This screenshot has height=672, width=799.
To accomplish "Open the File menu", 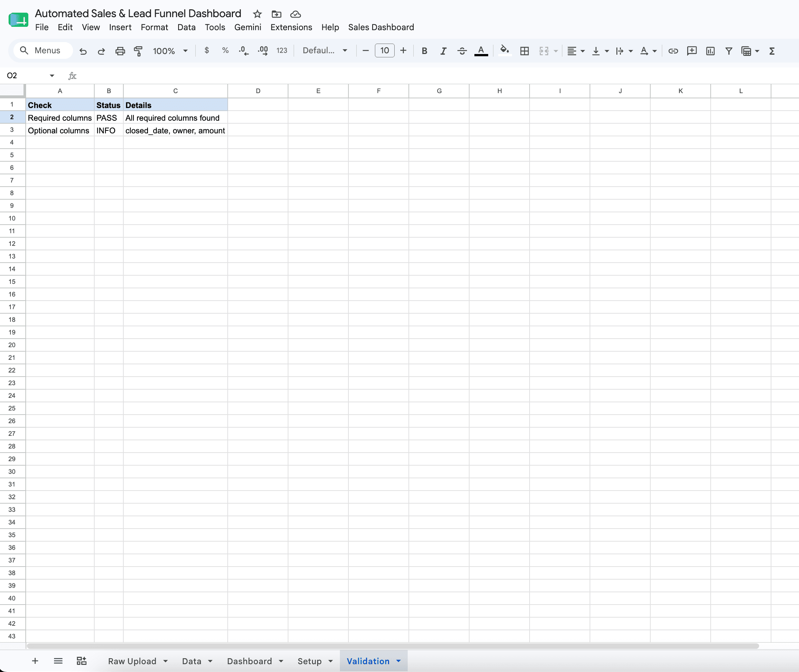I will point(41,27).
